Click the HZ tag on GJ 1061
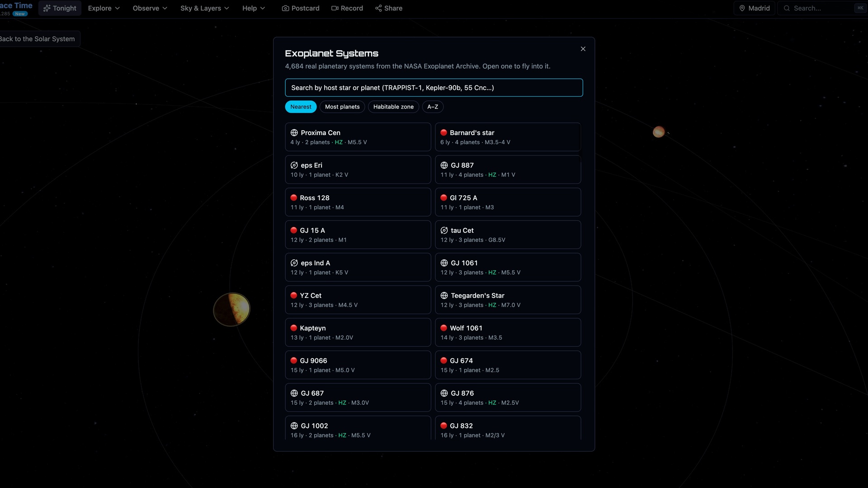The image size is (868, 488). [492, 272]
